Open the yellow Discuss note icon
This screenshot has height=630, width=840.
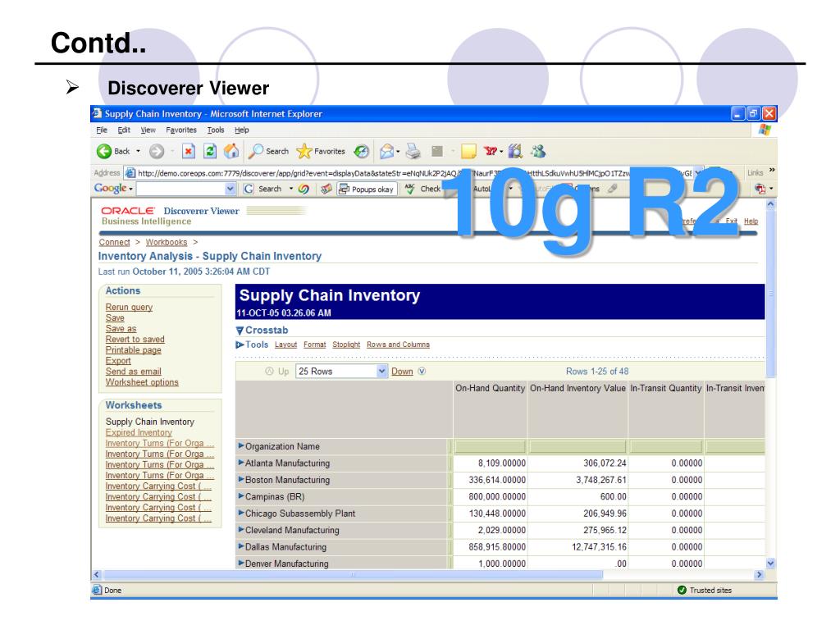click(x=468, y=152)
